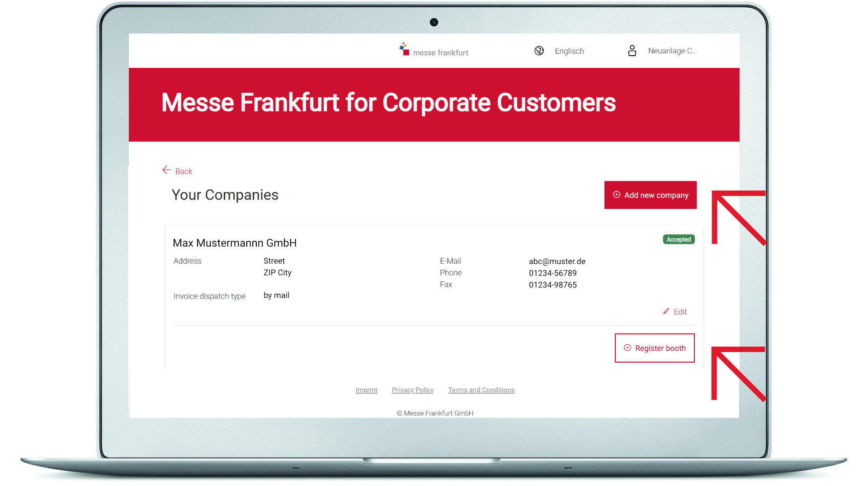The width and height of the screenshot is (868, 486).
Task: Click the fax number 01234-98765
Action: pos(552,285)
